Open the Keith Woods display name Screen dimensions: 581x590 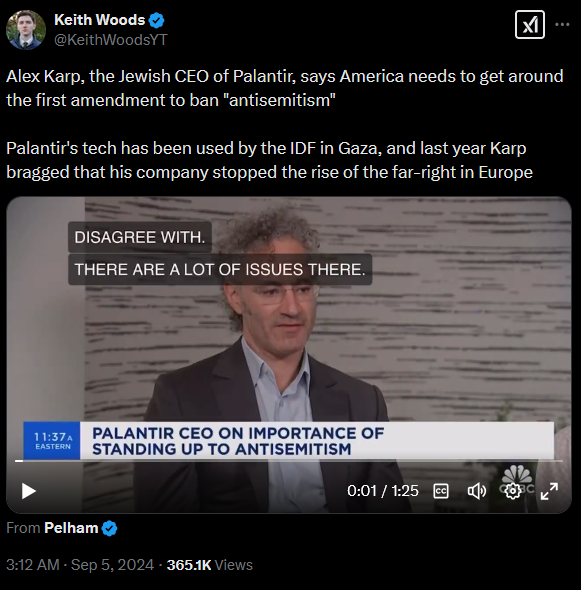(x=99, y=20)
